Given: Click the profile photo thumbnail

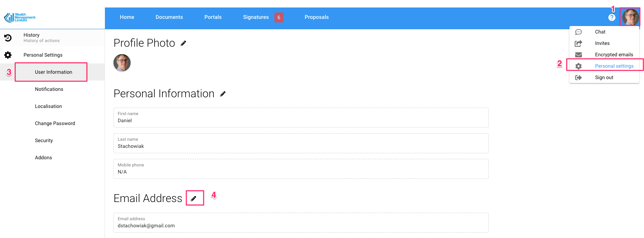Looking at the screenshot, I should pyautogui.click(x=122, y=63).
